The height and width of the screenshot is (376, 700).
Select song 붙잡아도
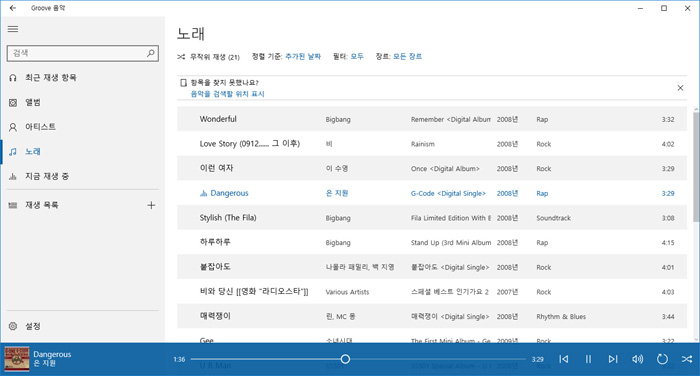(x=432, y=267)
